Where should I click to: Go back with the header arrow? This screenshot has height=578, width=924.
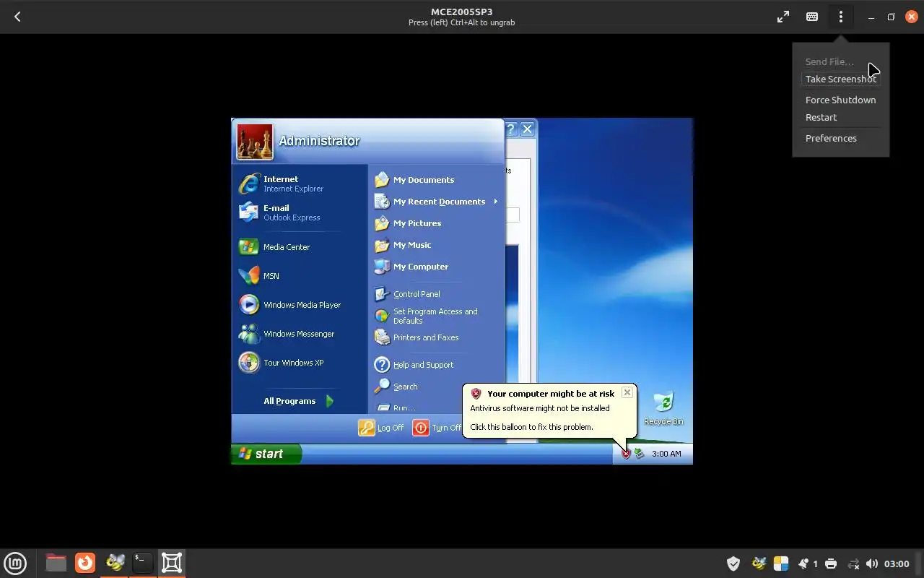click(17, 17)
